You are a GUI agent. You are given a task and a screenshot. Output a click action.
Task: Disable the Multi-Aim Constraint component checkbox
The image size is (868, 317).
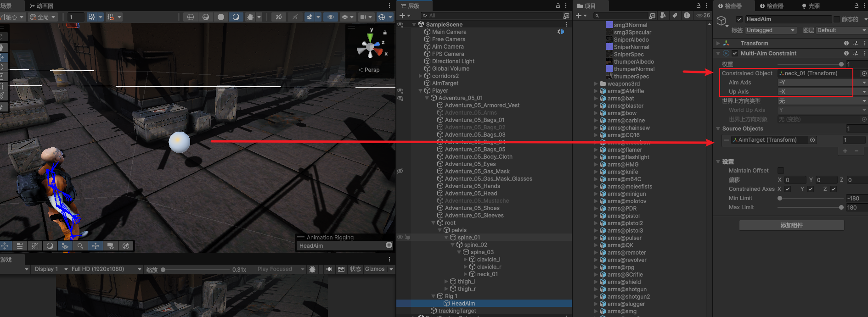[x=735, y=53]
